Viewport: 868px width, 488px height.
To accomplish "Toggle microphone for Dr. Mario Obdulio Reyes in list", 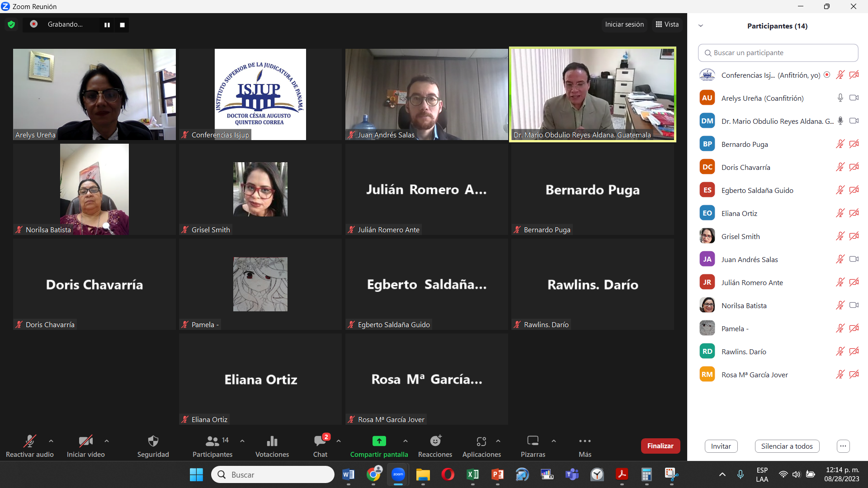I will 840,121.
